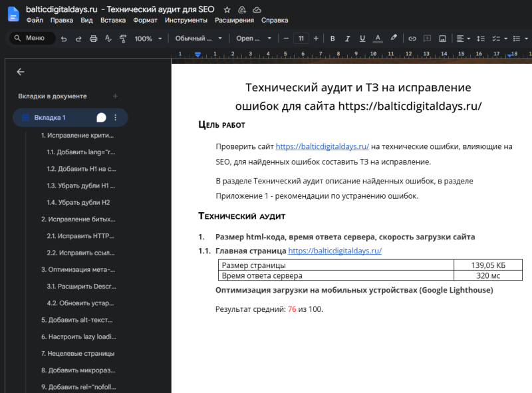The height and width of the screenshot is (393, 532).
Task: Check the cloud save status icon
Action: [x=257, y=10]
